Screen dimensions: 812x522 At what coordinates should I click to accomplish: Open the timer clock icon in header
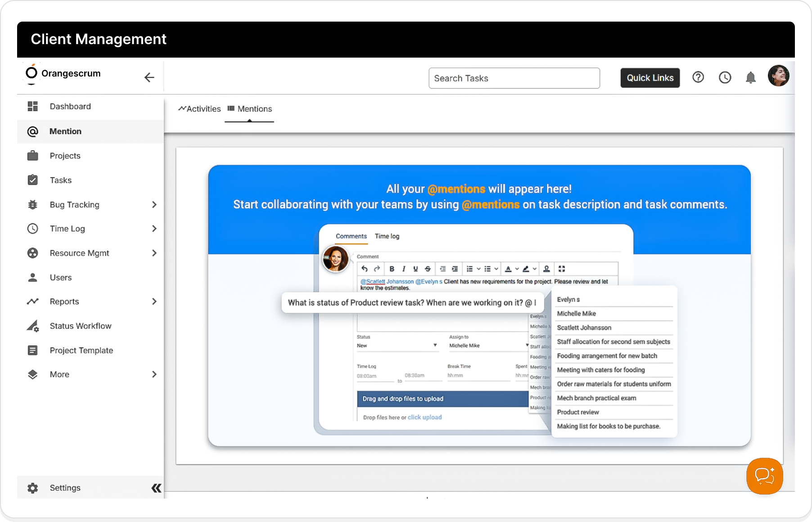coord(725,77)
